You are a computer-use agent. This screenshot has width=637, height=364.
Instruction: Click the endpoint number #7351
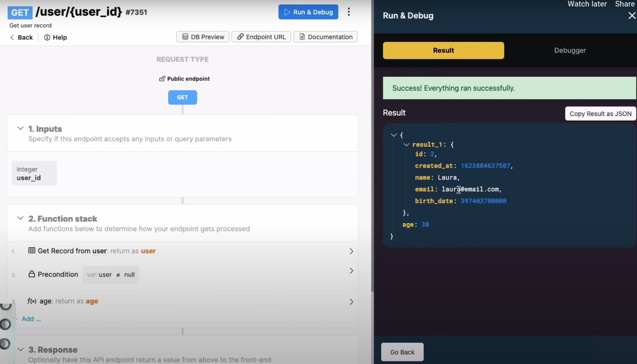click(x=136, y=12)
